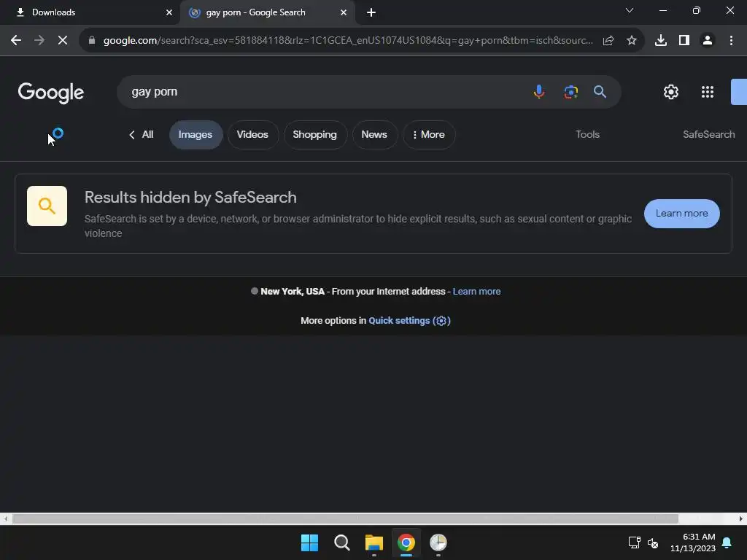Bookmark this tab with star icon

pyautogui.click(x=632, y=41)
